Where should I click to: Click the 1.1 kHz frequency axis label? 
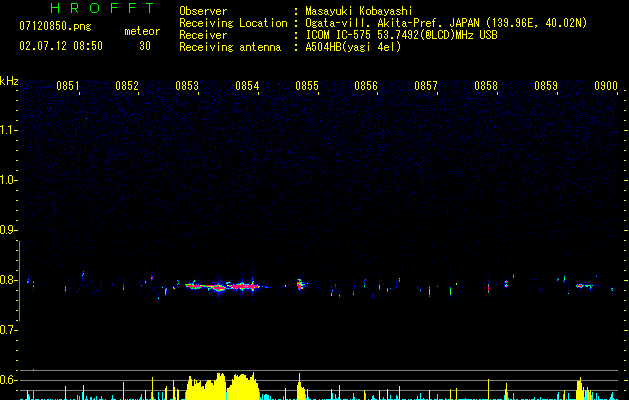click(x=7, y=130)
